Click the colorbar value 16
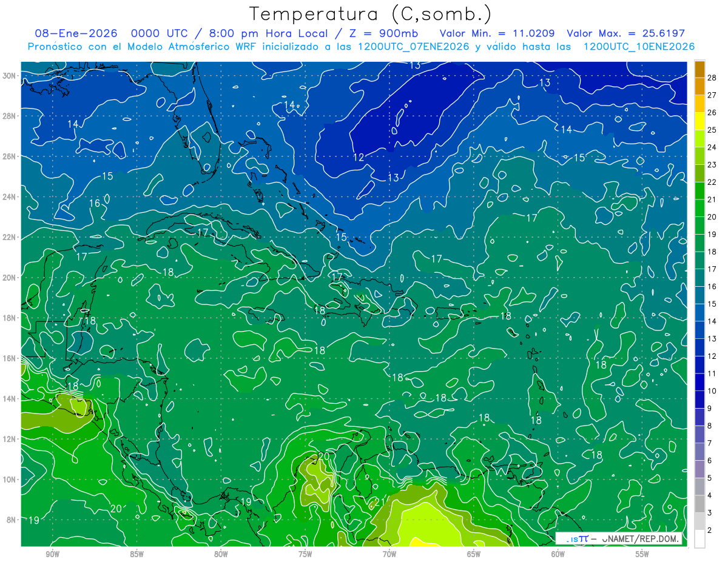 (x=712, y=286)
